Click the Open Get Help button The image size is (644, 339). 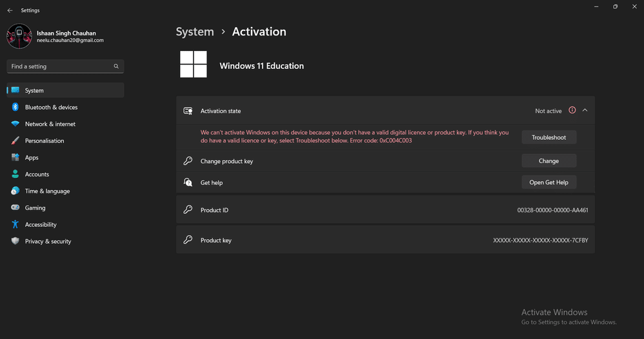548,182
